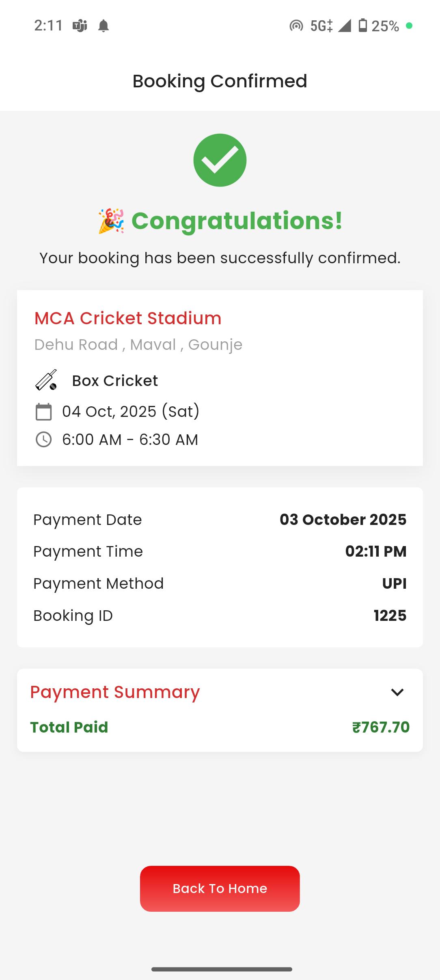This screenshot has height=980, width=440.
Task: Tap the battery icon in status bar
Action: click(363, 26)
